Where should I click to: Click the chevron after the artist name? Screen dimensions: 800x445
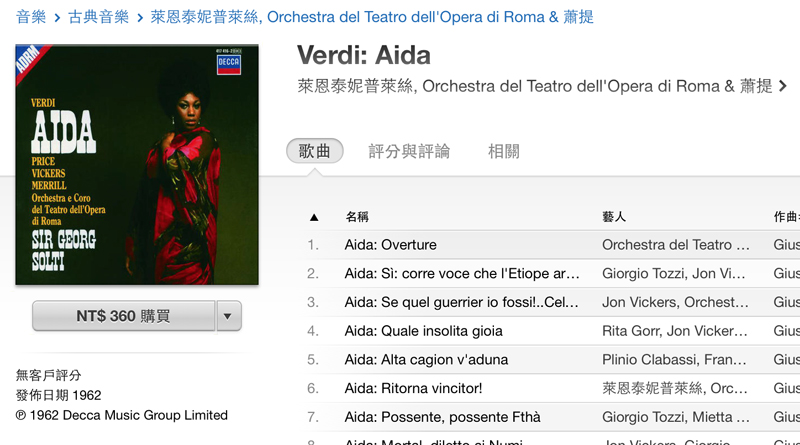click(x=783, y=86)
